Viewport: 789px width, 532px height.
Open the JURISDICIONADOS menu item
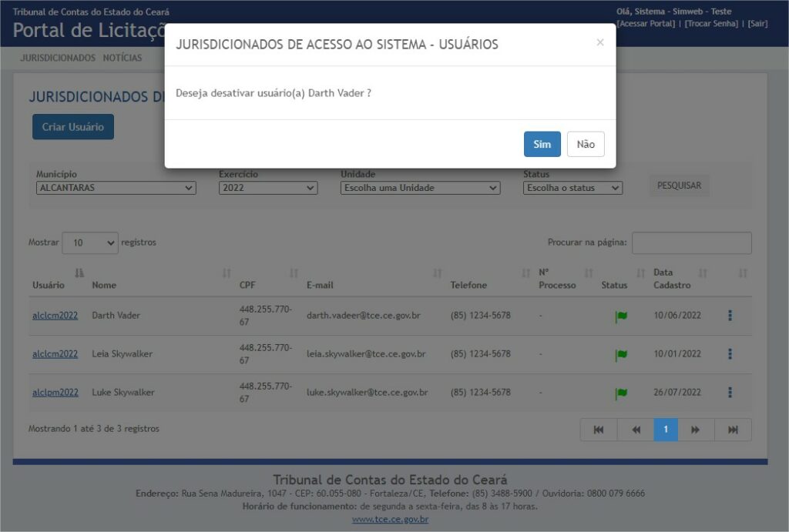58,58
